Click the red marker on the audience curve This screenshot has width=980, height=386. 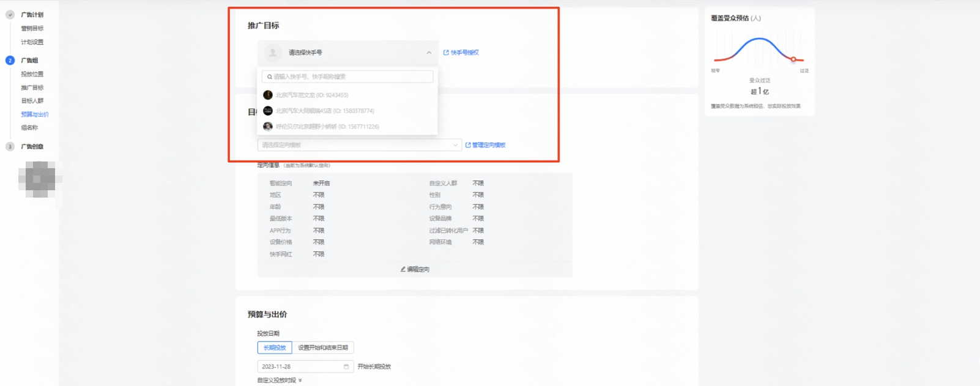(793, 59)
